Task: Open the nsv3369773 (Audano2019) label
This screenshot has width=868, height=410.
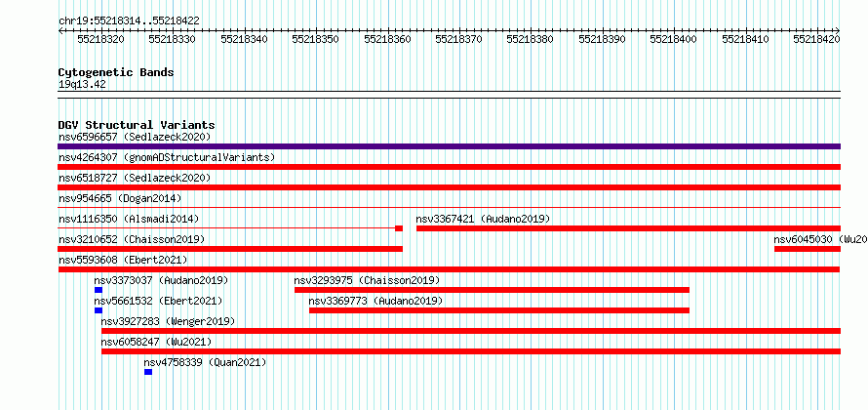Action: 375,301
